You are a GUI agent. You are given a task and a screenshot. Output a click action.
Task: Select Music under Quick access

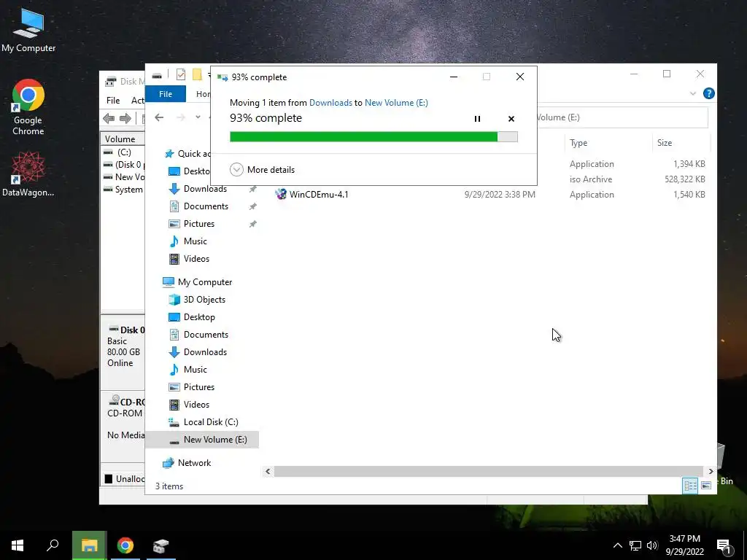tap(195, 241)
